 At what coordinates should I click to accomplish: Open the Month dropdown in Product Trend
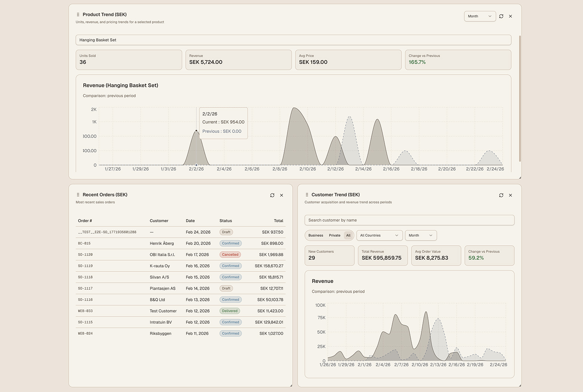479,16
